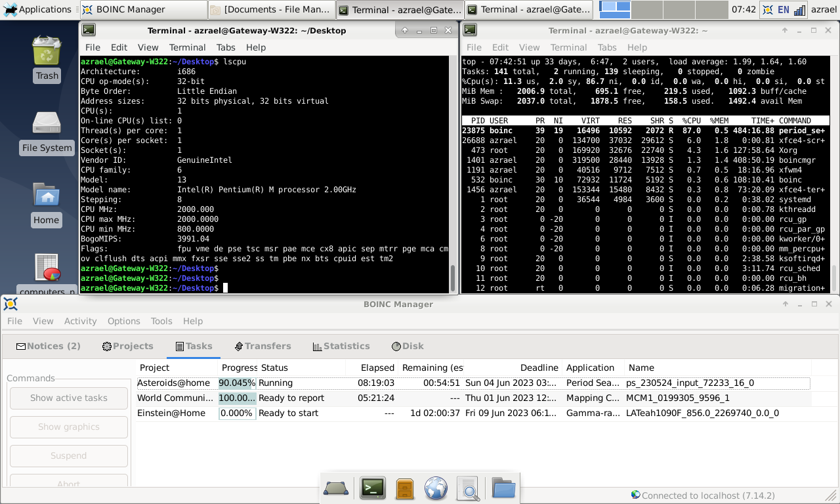Image resolution: width=840 pixels, height=504 pixels.
Task: Sort tasks by Deadline column header
Action: [514, 367]
